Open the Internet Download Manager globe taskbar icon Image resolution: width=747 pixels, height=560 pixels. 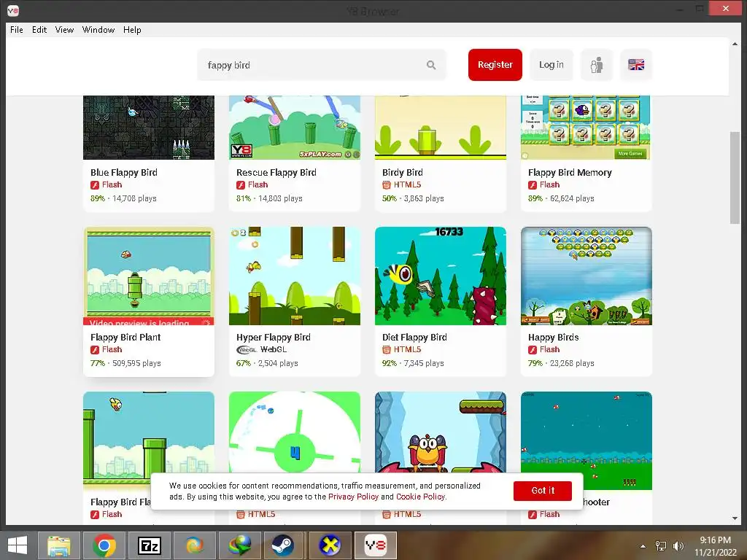[x=239, y=545]
